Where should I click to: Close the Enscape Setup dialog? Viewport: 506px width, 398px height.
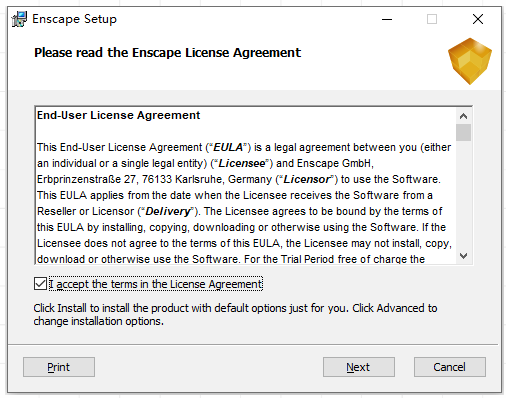pos(478,19)
